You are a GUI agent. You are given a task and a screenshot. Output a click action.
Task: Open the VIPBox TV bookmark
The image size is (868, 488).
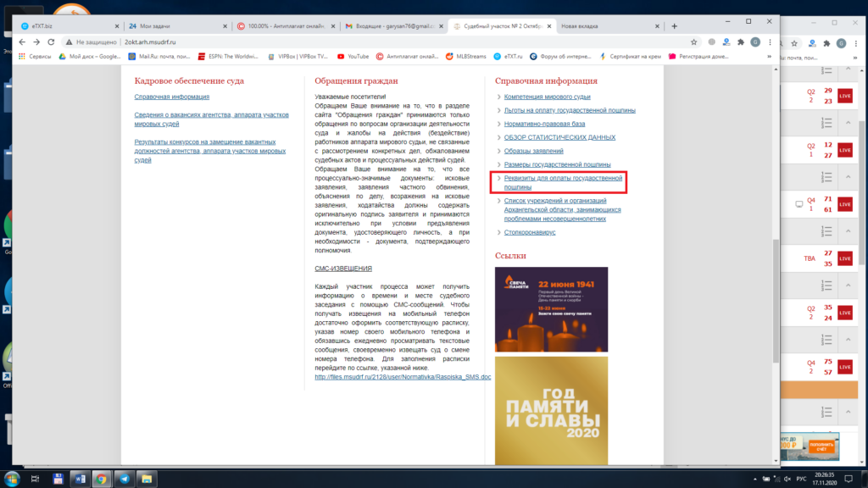(298, 57)
